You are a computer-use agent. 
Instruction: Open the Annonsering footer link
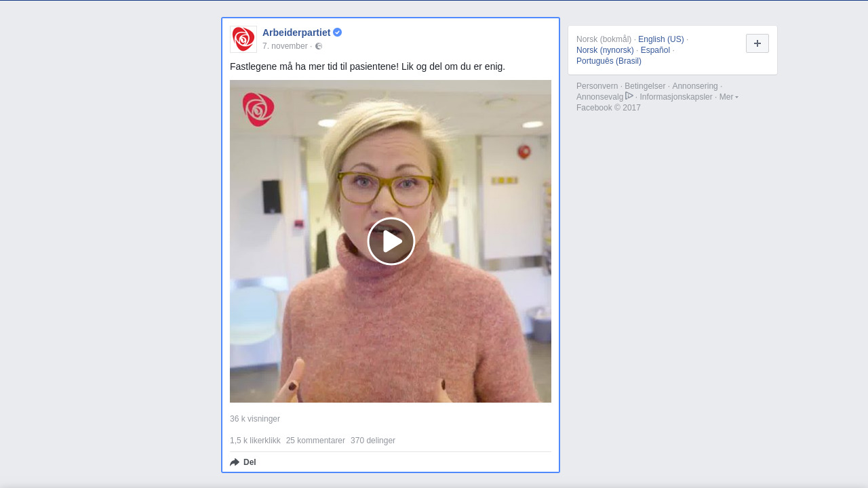click(695, 86)
